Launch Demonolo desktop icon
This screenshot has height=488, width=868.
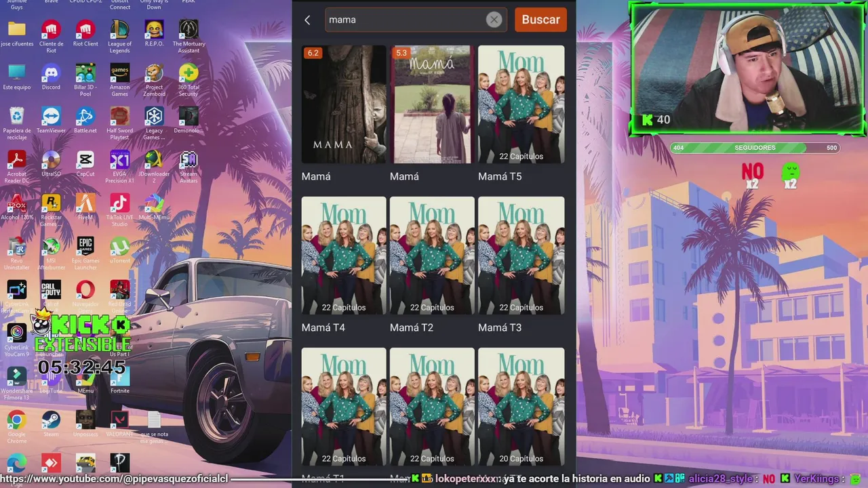click(x=189, y=120)
